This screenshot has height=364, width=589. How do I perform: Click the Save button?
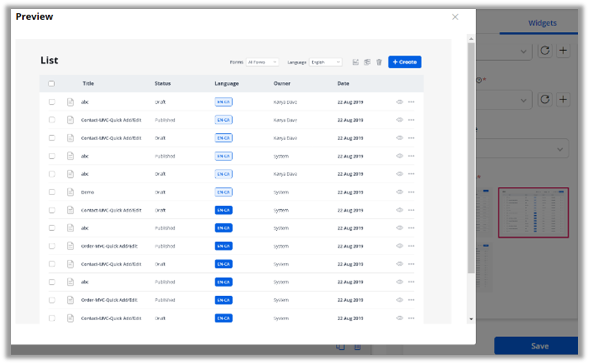tap(539, 345)
